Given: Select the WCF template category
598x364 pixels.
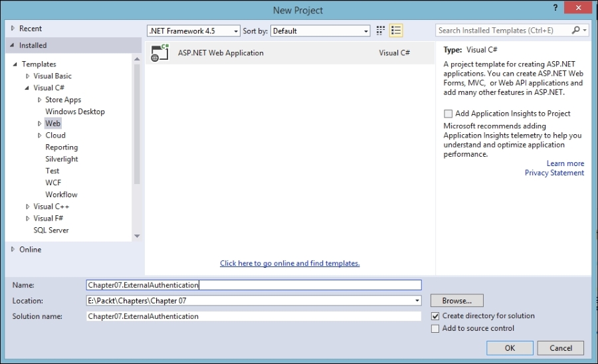Looking at the screenshot, I should click(x=53, y=183).
